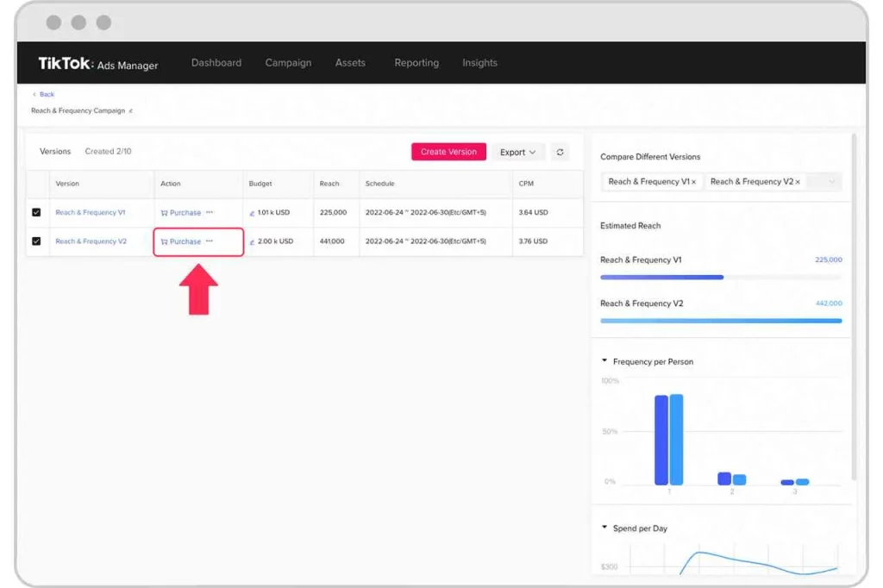The width and height of the screenshot is (883, 588).
Task: Purchase the Reach & Frequency V1 version
Action: 181,213
